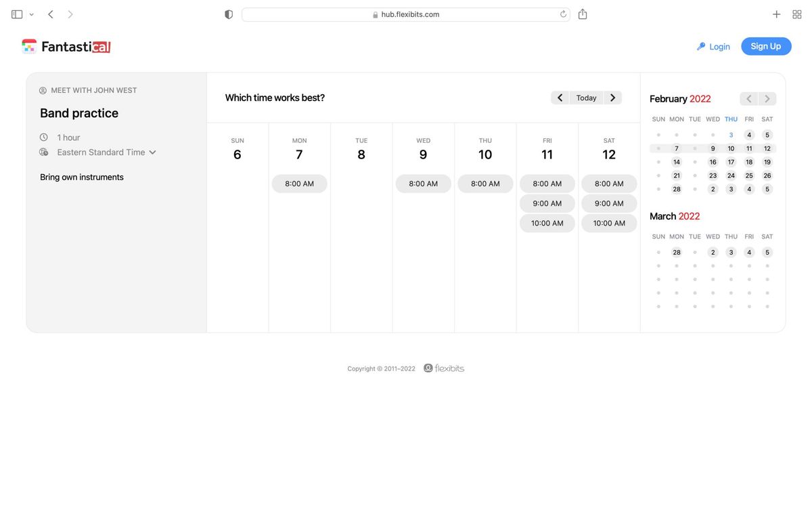The image size is (812, 508).
Task: Select March 3 in the mini calendar
Action: (731, 252)
